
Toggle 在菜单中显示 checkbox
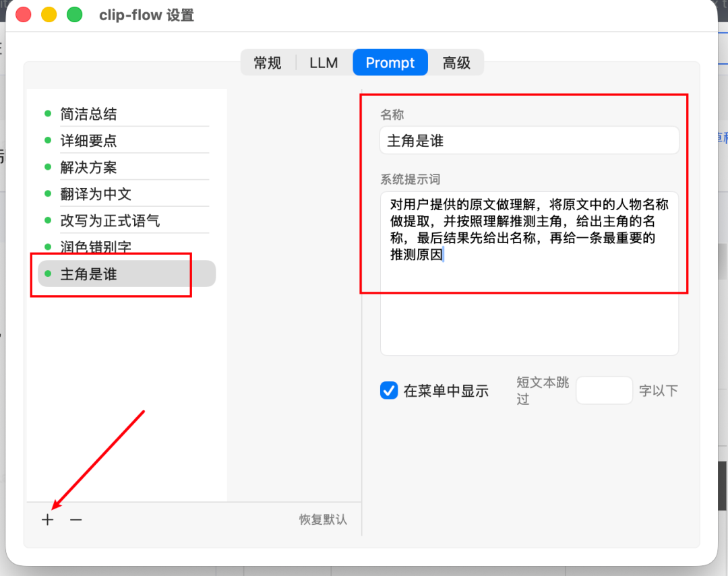[x=389, y=390]
